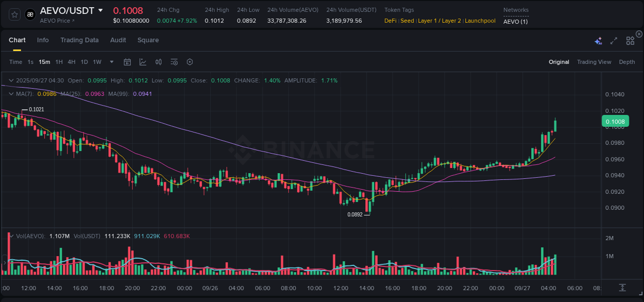
Task: Switch to the Square tab
Action: click(x=148, y=40)
